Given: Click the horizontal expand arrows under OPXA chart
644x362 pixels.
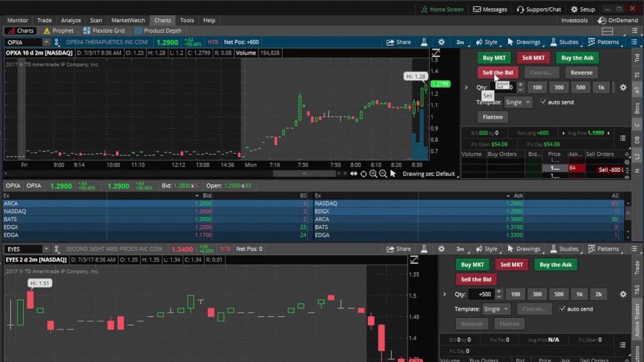Looking at the screenshot, I should (354, 173).
